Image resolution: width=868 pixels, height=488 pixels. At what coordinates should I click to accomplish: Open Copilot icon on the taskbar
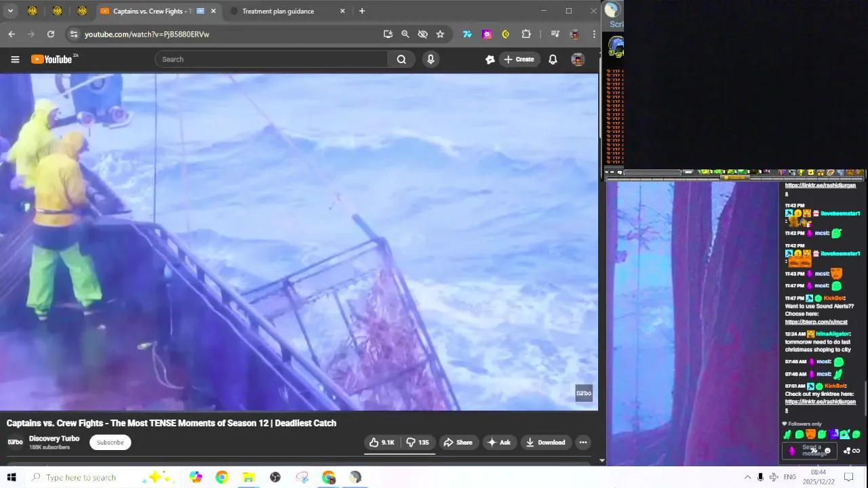pos(195,477)
